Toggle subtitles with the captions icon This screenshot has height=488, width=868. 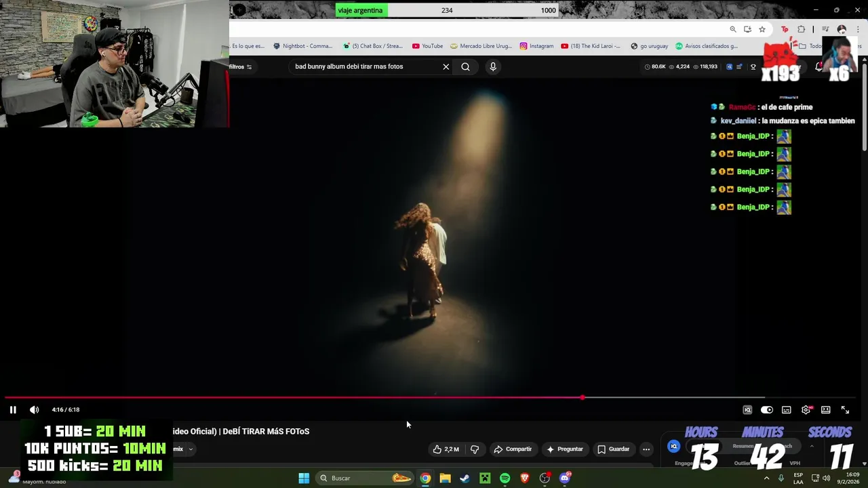tap(787, 410)
